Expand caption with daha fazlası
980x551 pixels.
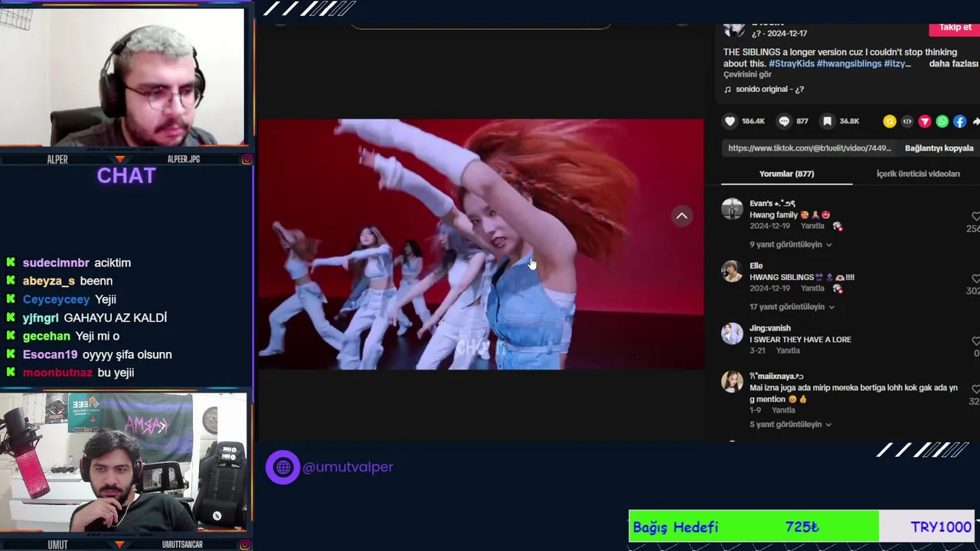click(953, 64)
